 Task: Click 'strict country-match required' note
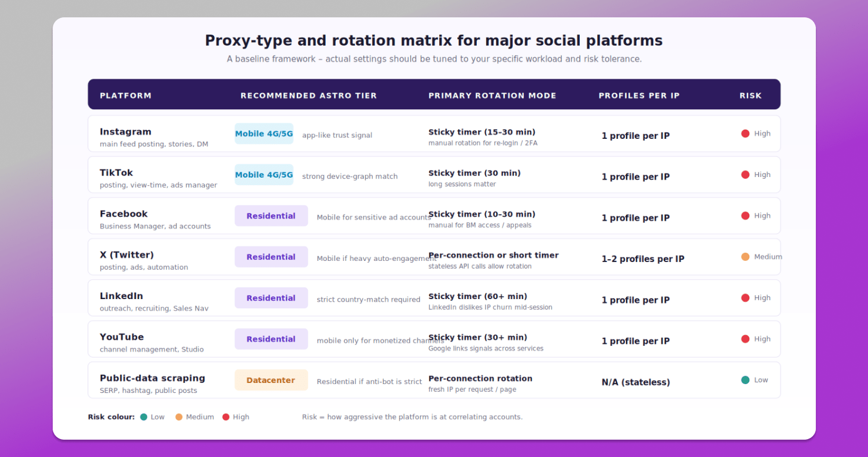click(x=369, y=300)
